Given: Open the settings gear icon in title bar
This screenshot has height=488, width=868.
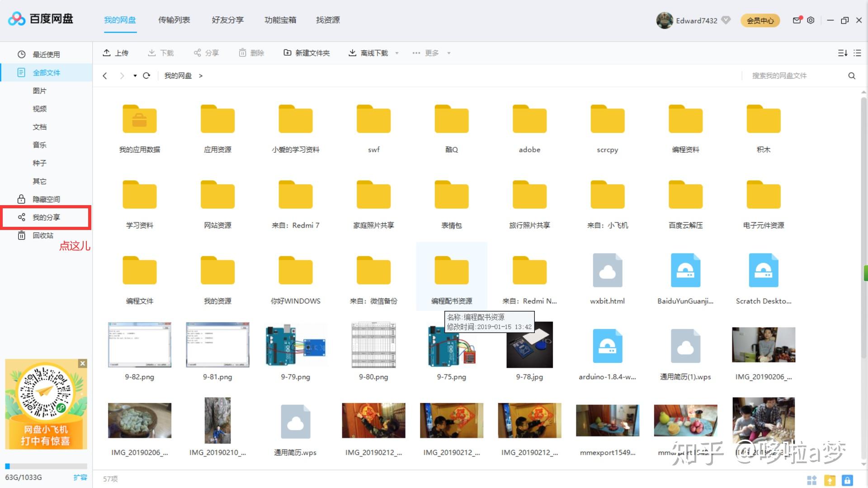Looking at the screenshot, I should tap(811, 20).
